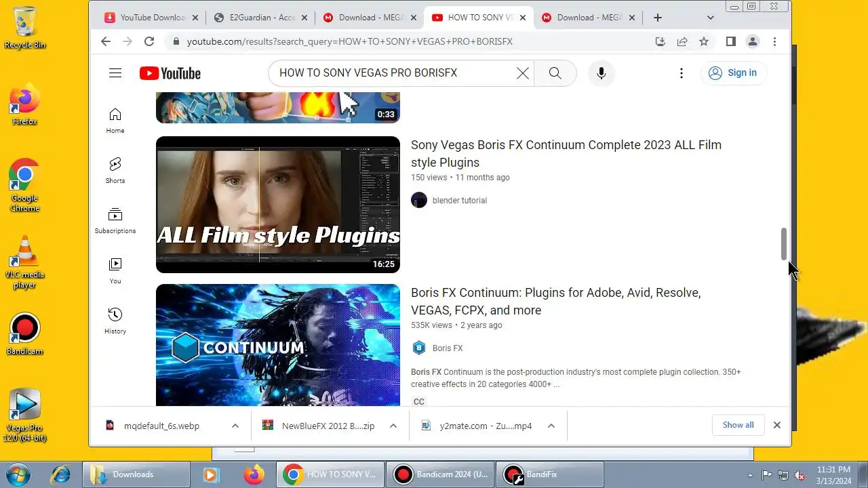Click the magnifier search button
The image size is (868, 488).
(x=555, y=73)
